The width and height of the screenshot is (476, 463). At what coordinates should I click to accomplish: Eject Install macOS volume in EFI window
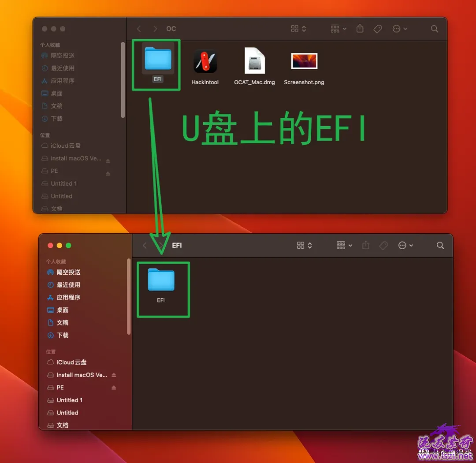tap(114, 375)
